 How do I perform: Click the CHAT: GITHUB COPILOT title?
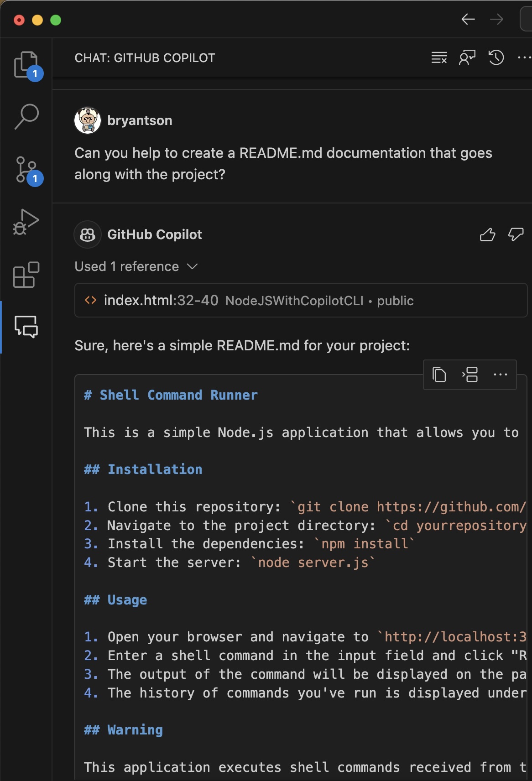(x=145, y=58)
